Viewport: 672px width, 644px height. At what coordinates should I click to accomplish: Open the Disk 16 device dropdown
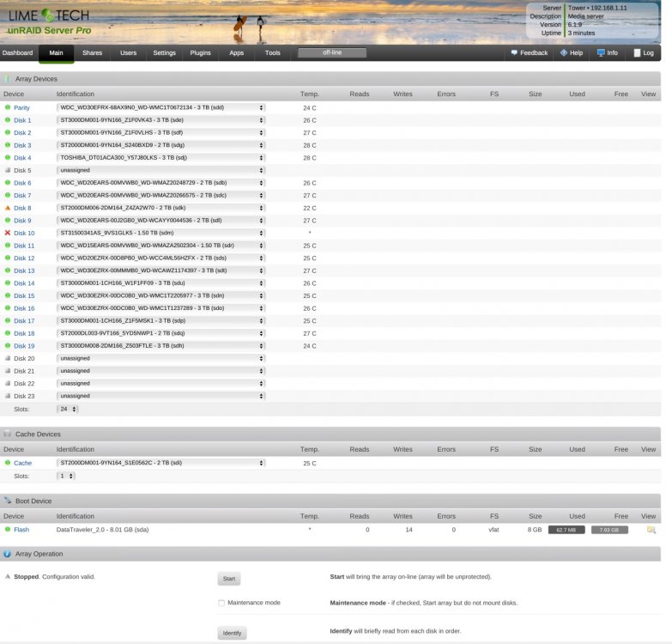(x=161, y=308)
